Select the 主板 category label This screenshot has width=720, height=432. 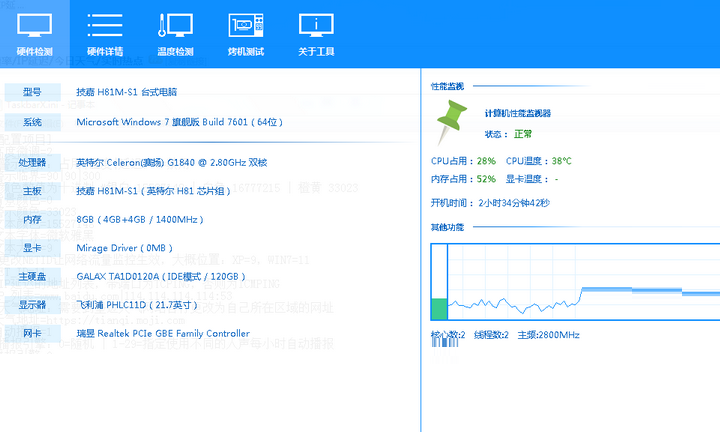32,190
